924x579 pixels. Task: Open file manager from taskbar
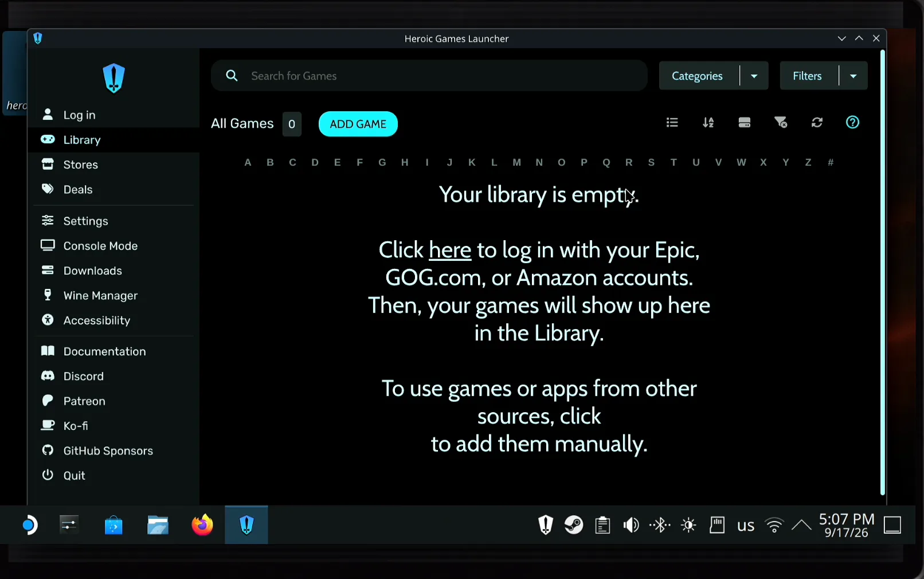(x=158, y=525)
